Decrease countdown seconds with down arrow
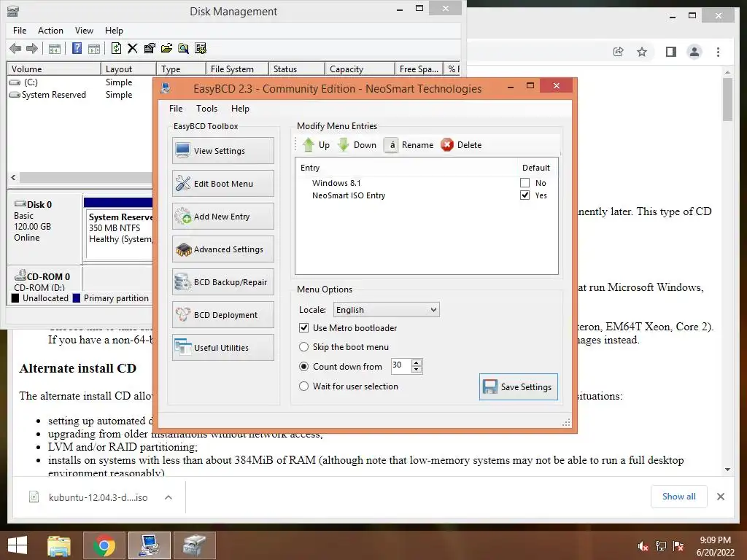 click(x=417, y=370)
